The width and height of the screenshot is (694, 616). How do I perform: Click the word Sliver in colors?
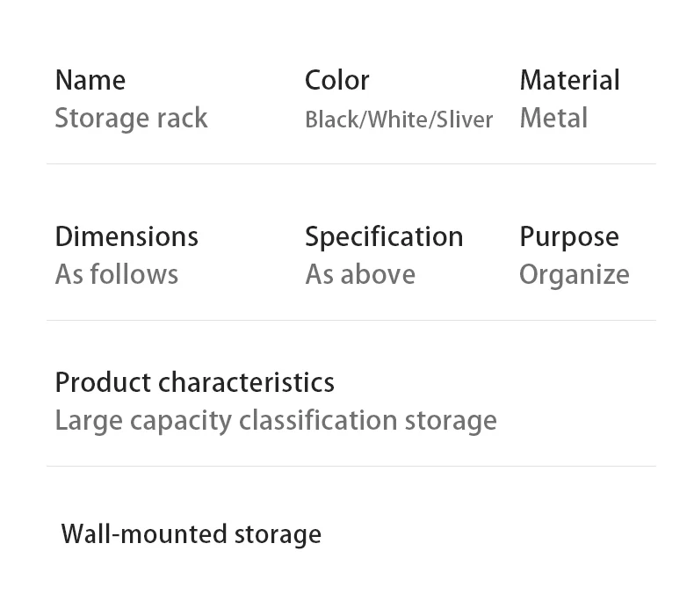click(x=464, y=120)
